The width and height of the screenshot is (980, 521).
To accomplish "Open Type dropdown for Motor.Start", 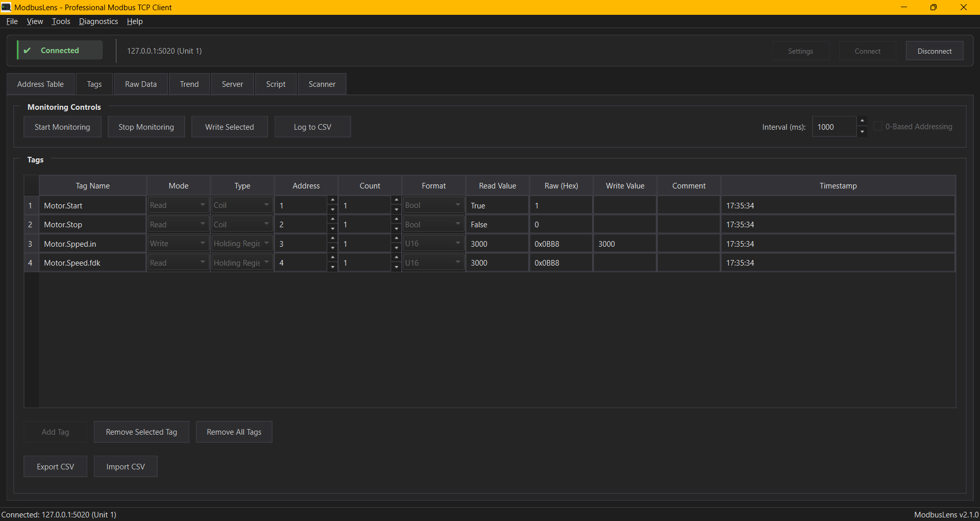I will pos(242,205).
